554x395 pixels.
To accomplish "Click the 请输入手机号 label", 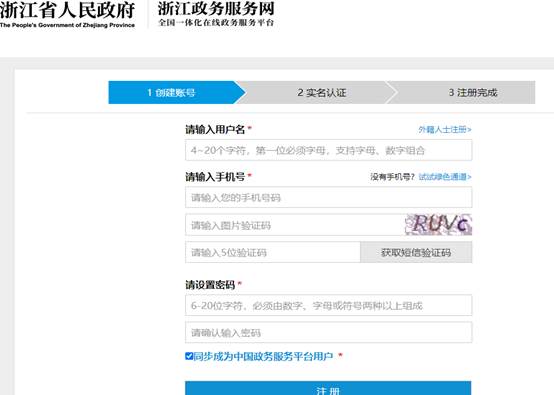I will click(215, 177).
